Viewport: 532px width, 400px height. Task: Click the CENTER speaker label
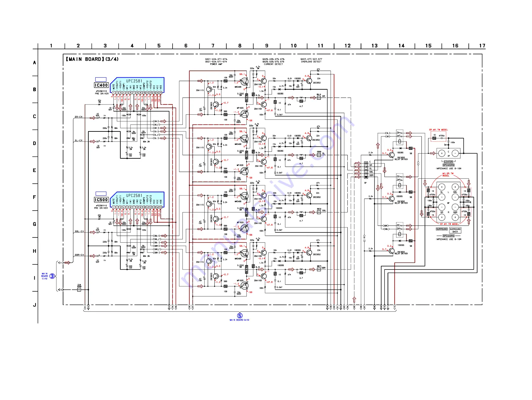(x=448, y=162)
